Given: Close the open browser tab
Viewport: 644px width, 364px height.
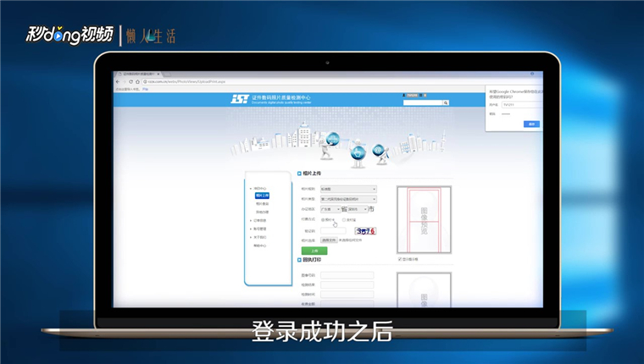Looking at the screenshot, I should [x=158, y=74].
